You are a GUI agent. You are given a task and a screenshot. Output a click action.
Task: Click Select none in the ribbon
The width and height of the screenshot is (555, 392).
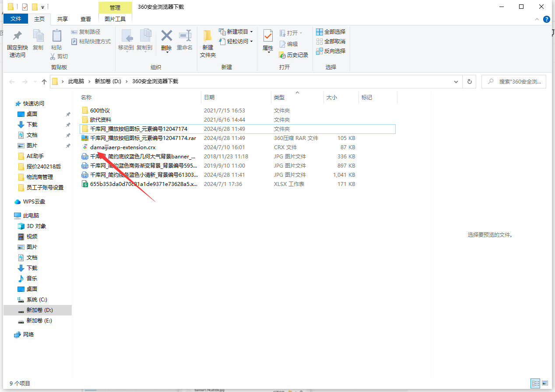[x=331, y=41]
